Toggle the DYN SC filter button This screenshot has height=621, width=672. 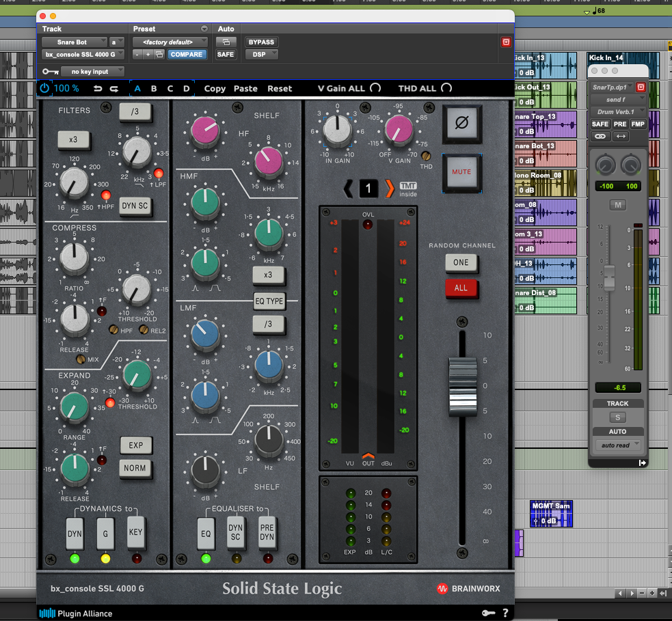click(x=135, y=206)
